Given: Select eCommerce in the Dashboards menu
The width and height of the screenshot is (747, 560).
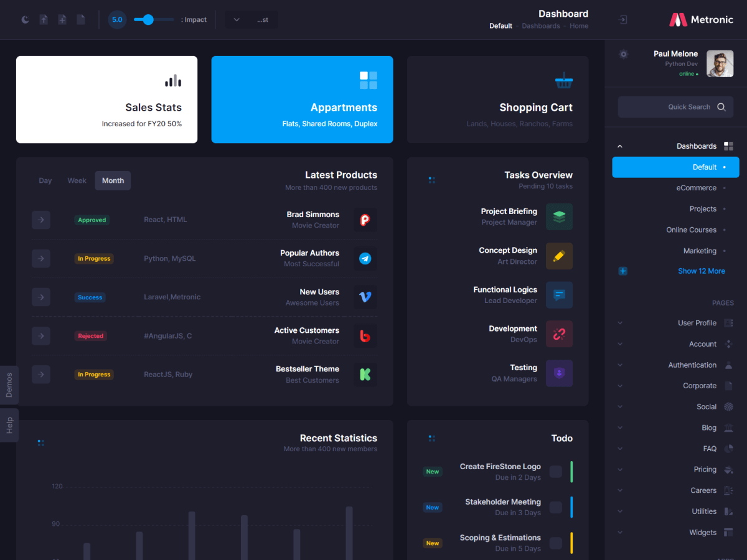Looking at the screenshot, I should (x=696, y=188).
